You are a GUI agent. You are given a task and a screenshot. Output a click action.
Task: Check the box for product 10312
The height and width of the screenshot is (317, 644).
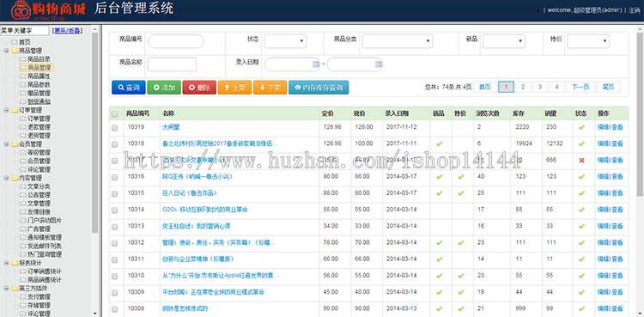click(x=114, y=243)
